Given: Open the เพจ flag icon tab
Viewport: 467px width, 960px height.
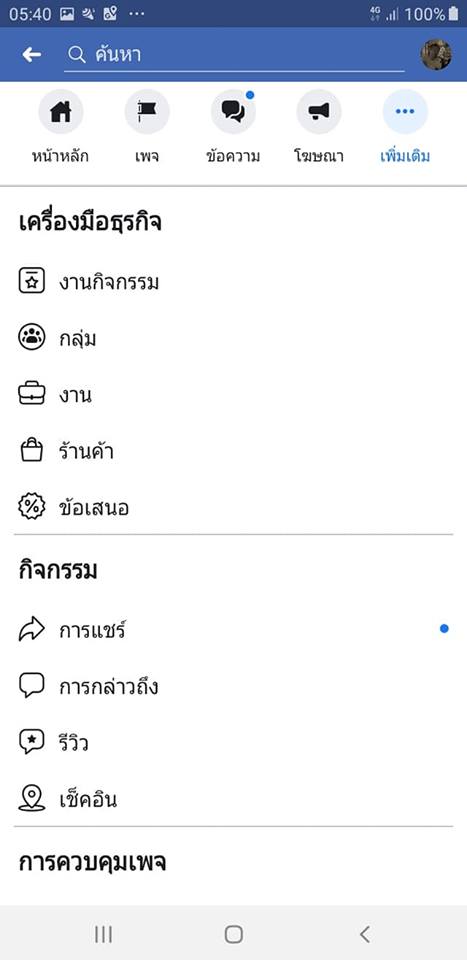Looking at the screenshot, I should [147, 111].
